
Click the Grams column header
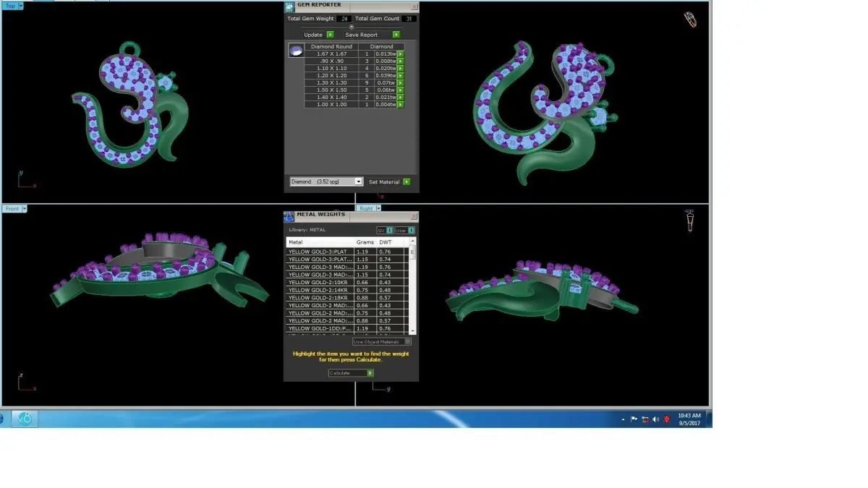click(365, 242)
